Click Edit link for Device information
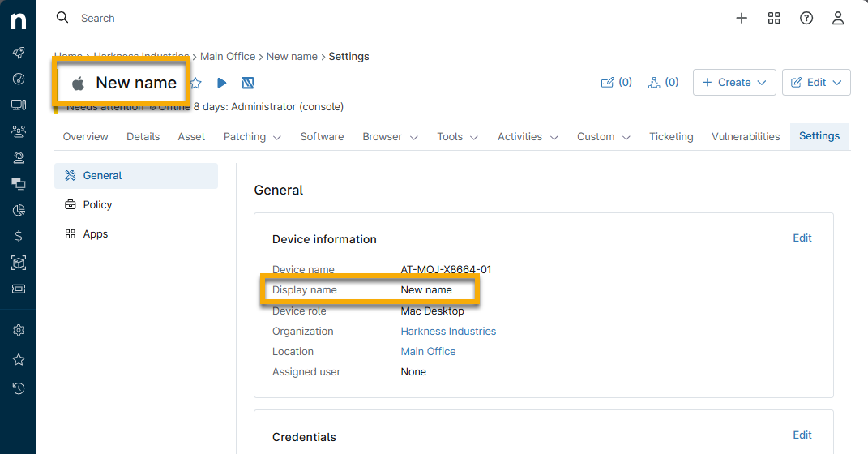Screen dimensions: 868x454 pyautogui.click(x=802, y=238)
